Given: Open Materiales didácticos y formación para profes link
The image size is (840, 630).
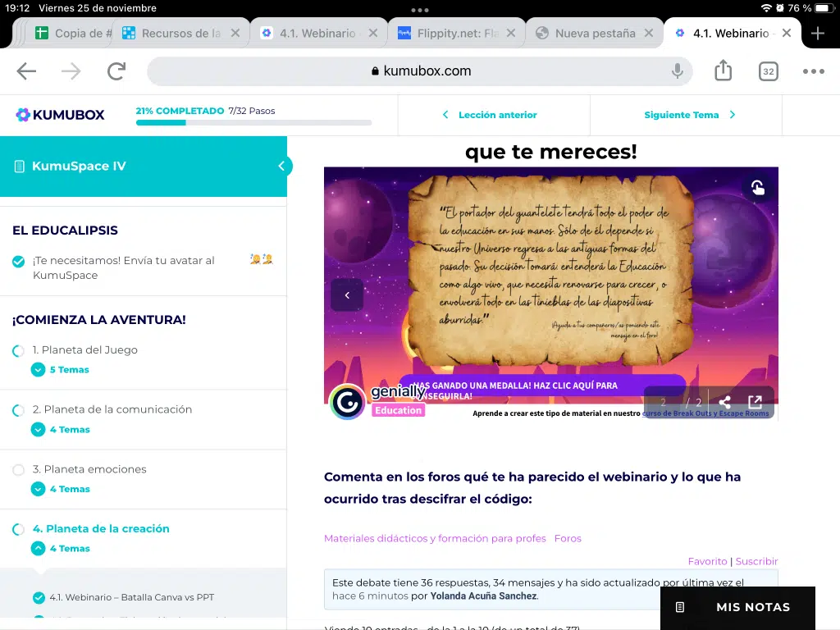Looking at the screenshot, I should [x=435, y=538].
